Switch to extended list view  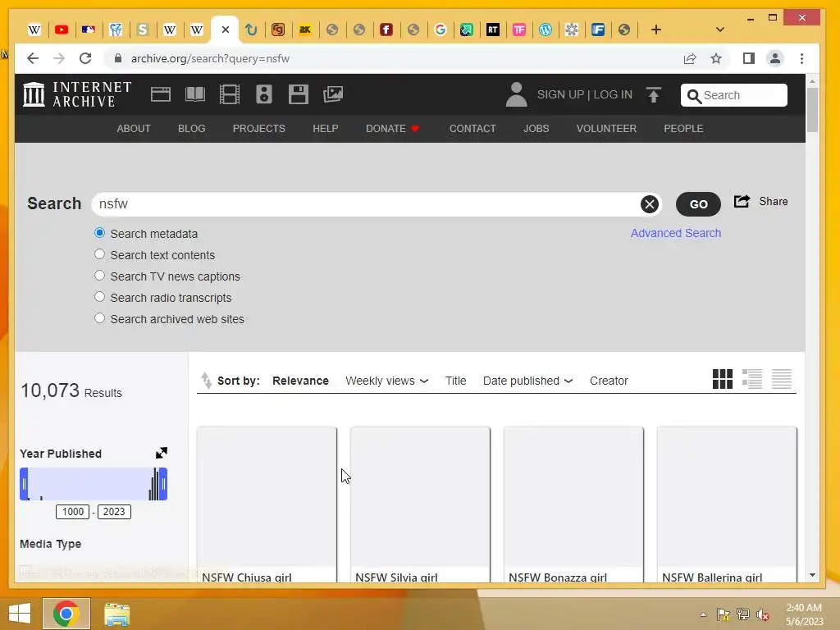pyautogui.click(x=752, y=379)
